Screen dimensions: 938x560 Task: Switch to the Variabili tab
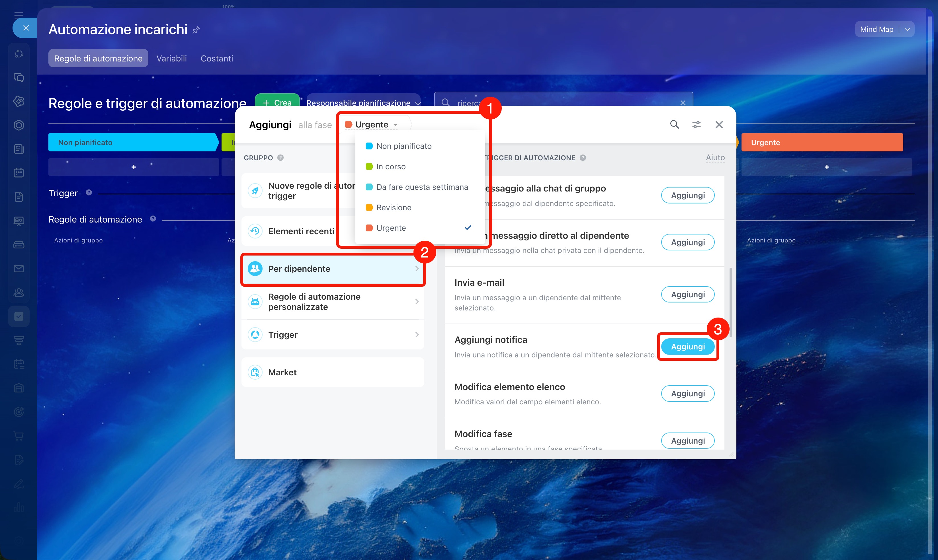click(x=171, y=58)
